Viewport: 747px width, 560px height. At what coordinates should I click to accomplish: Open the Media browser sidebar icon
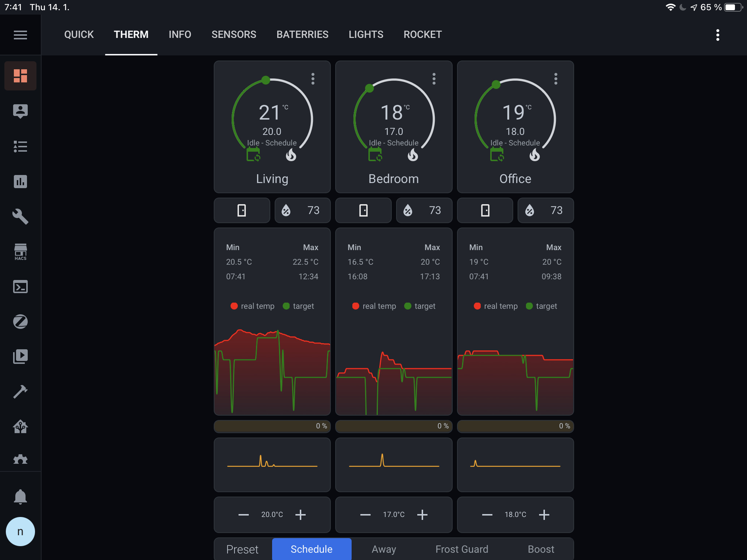(20, 356)
